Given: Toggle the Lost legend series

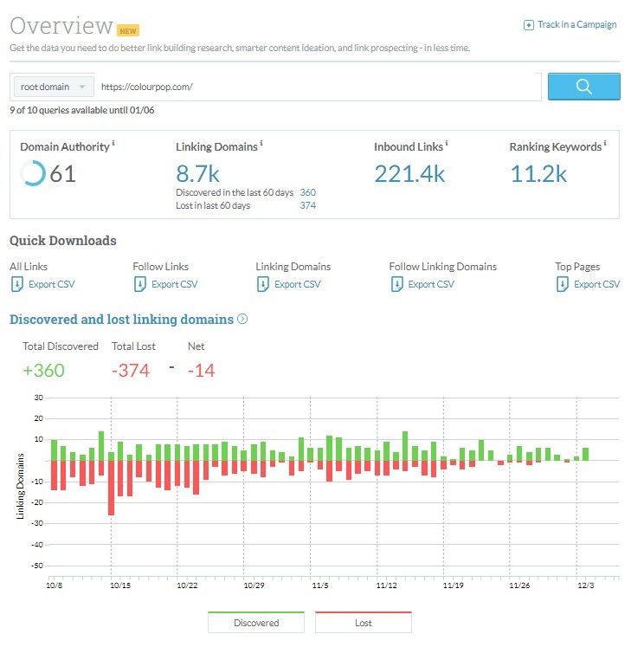Looking at the screenshot, I should pos(364,622).
